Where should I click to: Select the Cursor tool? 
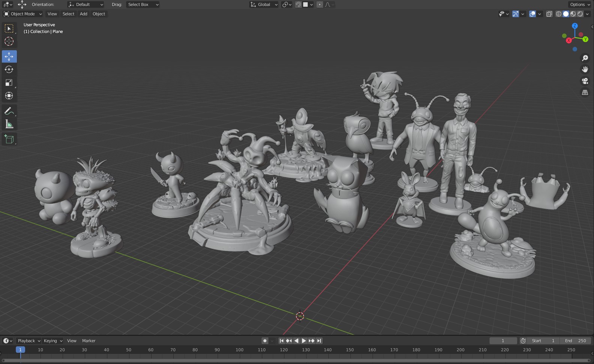point(9,42)
